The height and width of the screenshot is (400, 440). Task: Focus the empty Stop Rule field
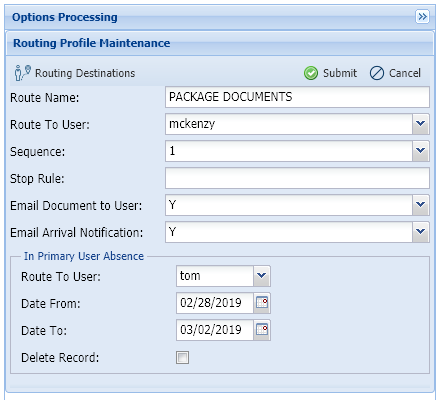[297, 178]
